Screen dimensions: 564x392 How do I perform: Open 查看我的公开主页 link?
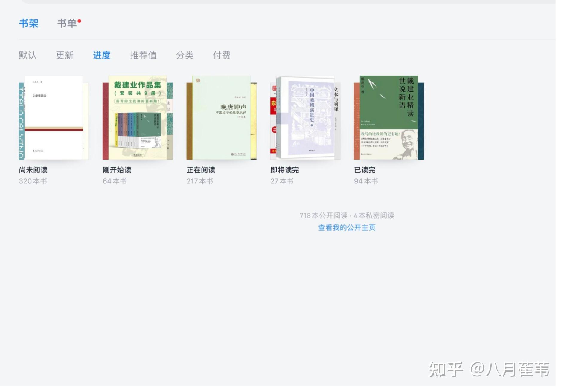pyautogui.click(x=347, y=228)
